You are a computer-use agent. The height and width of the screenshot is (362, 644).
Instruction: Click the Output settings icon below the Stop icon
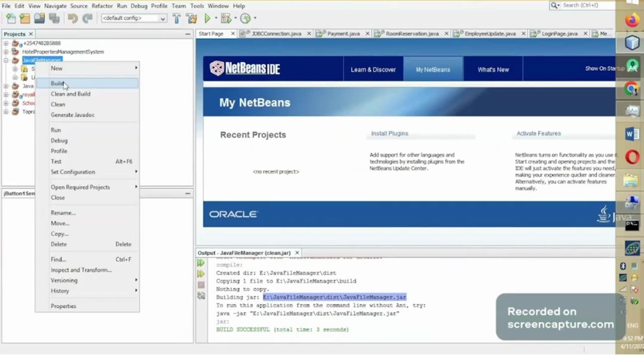(201, 296)
